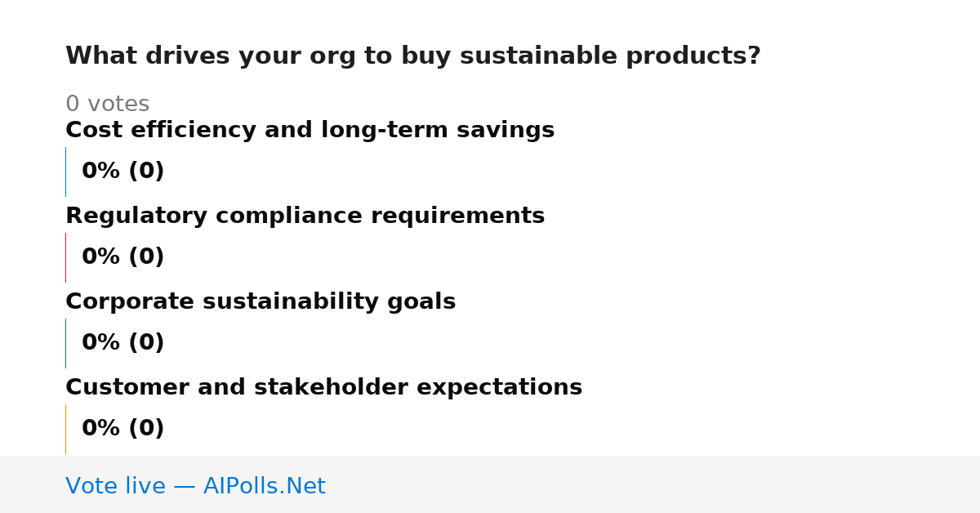Click the (0) vote count under Customer expectations
980x513 pixels.
(146, 429)
